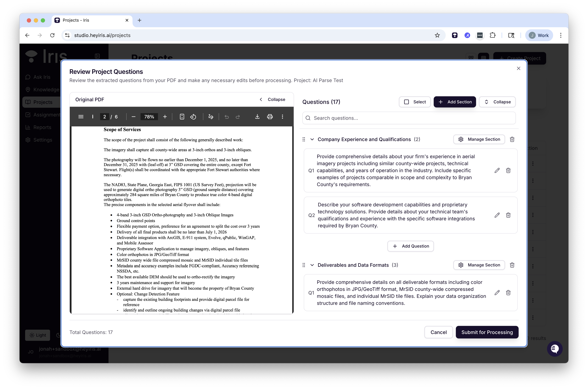Click the PDF zoom percentage field
Viewport: 588px width, 389px height.
(x=149, y=117)
